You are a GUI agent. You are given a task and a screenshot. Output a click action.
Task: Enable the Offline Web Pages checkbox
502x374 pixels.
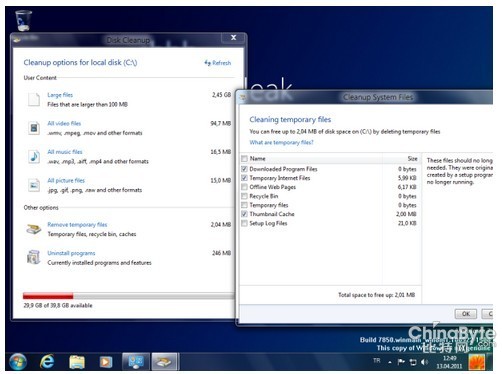pos(244,187)
